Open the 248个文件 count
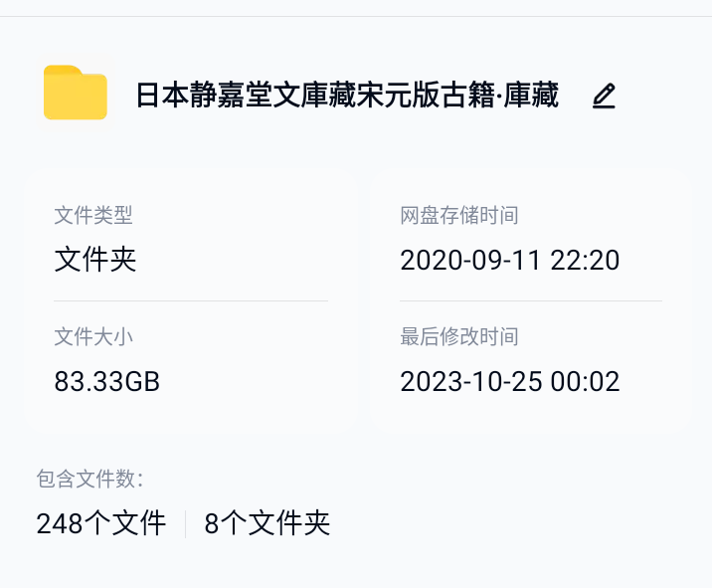The width and height of the screenshot is (712, 588). click(101, 523)
